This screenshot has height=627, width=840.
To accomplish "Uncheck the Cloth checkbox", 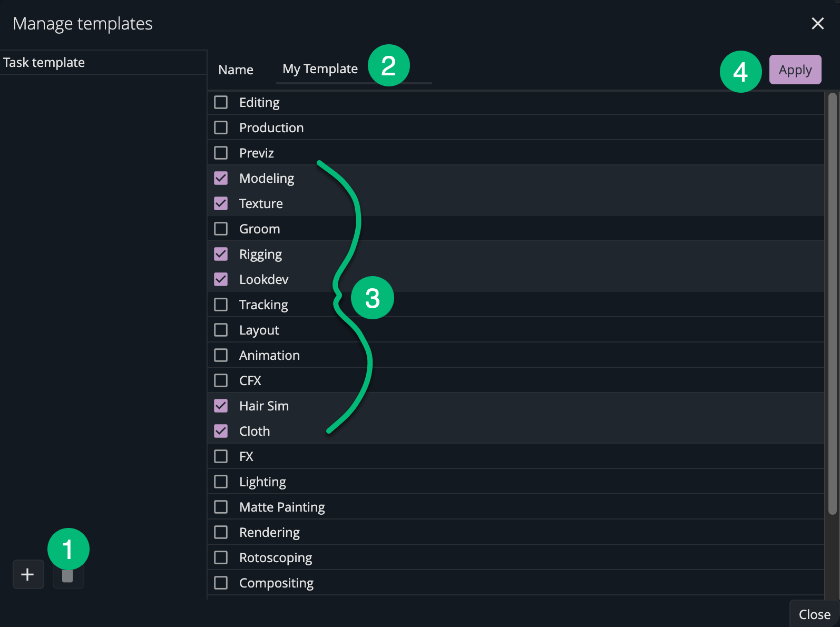I will pos(221,431).
